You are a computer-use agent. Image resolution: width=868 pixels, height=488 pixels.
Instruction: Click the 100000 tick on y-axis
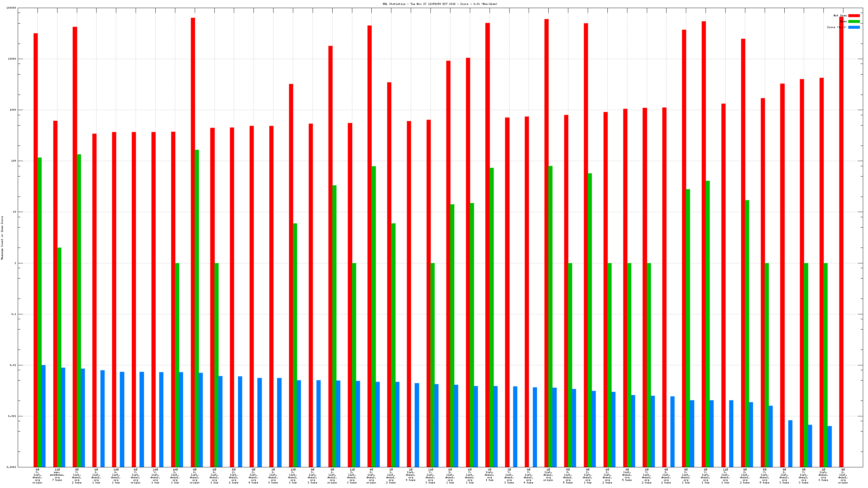point(11,8)
